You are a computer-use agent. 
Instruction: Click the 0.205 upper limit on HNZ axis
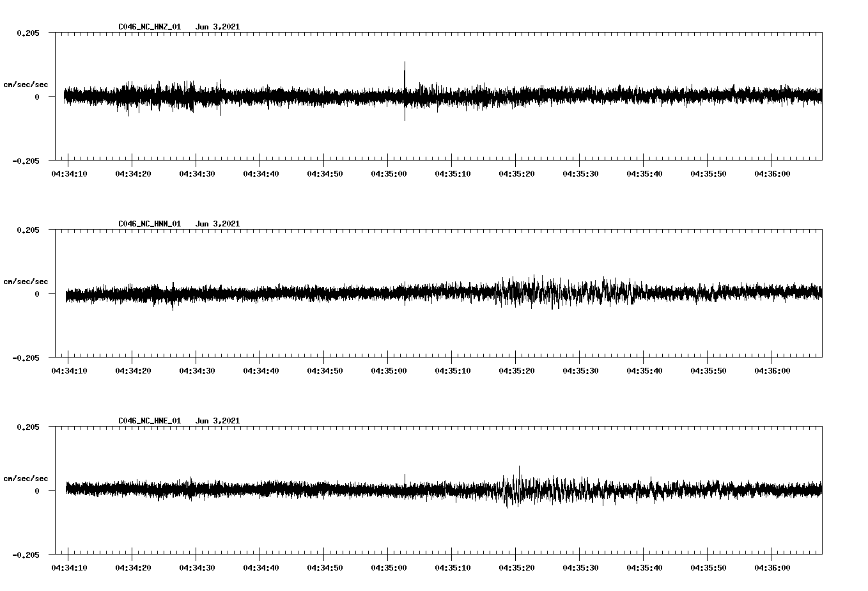click(27, 33)
